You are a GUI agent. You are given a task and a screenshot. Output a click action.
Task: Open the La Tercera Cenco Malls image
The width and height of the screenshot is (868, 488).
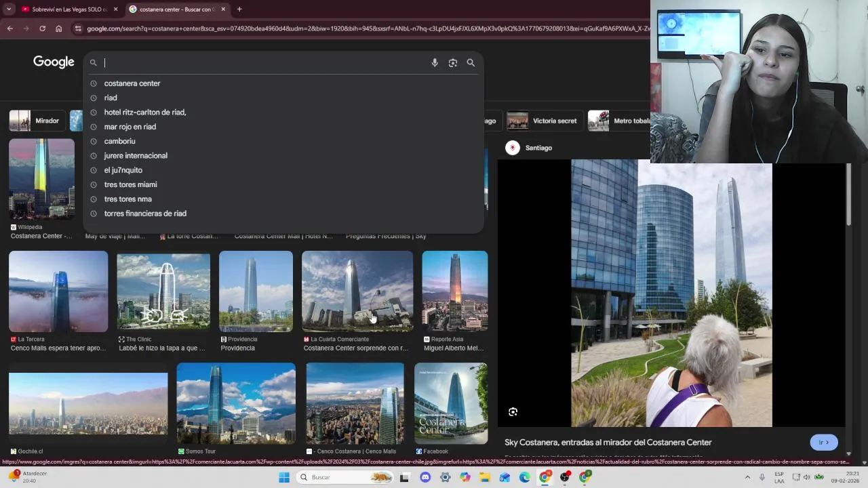point(58,291)
